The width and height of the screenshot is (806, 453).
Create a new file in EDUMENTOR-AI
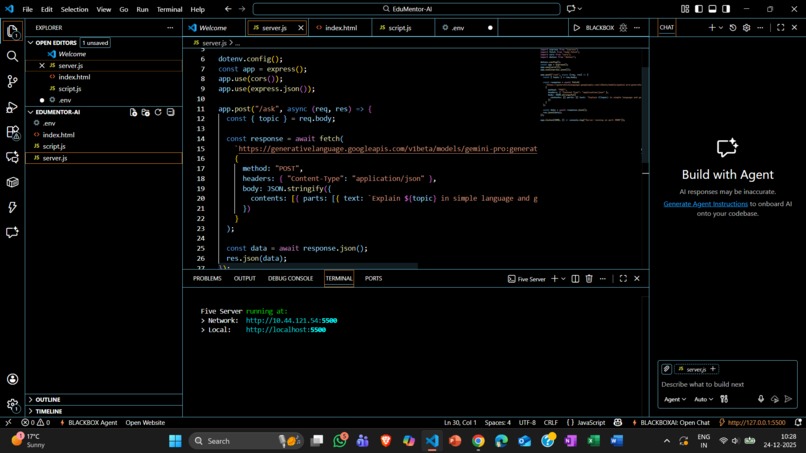click(133, 112)
